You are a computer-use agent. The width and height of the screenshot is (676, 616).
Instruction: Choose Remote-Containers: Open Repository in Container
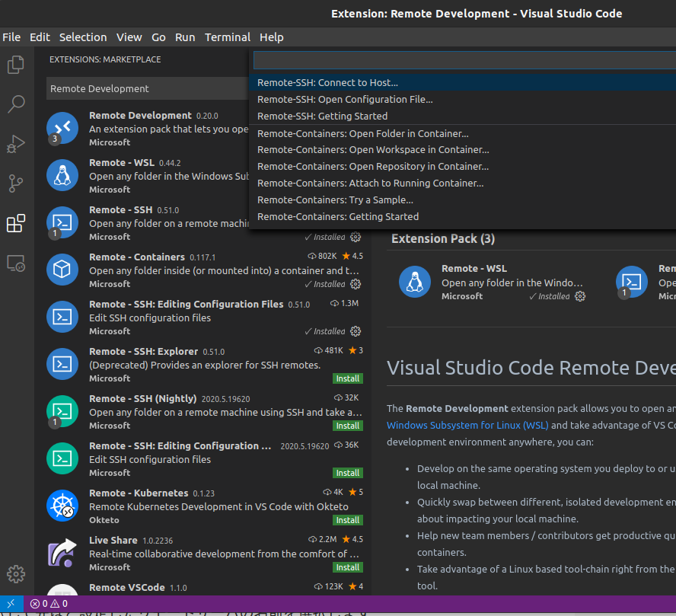tap(462, 167)
